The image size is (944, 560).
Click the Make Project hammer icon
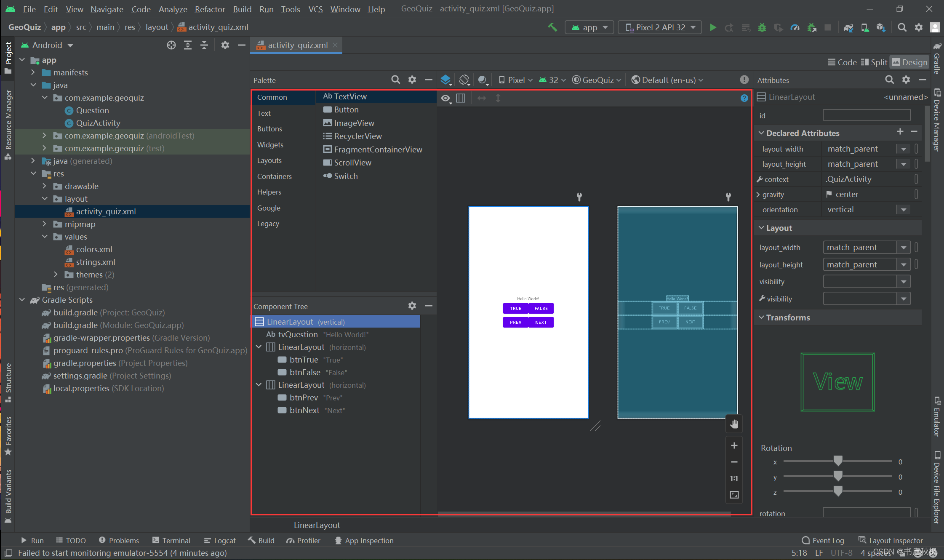click(552, 27)
